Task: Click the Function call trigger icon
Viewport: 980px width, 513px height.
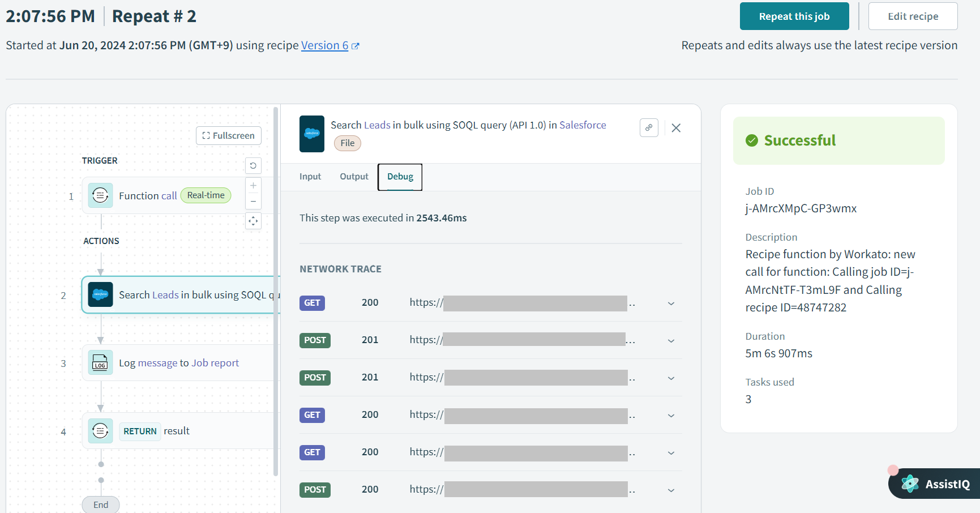Action: coord(100,195)
